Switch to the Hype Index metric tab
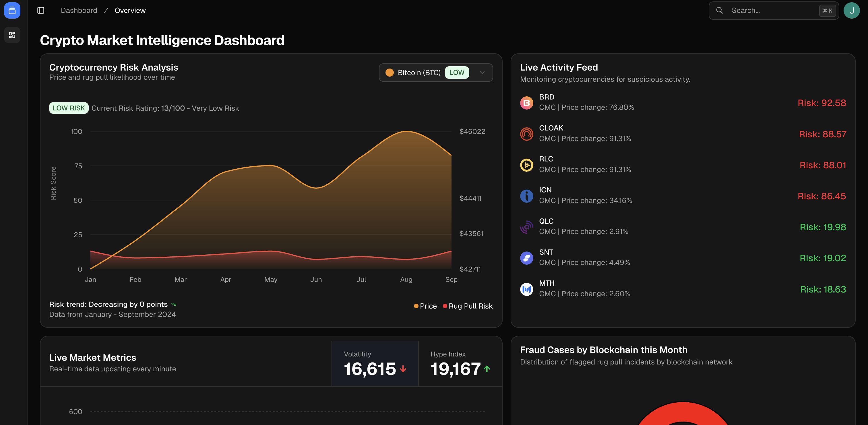 pyautogui.click(x=460, y=364)
